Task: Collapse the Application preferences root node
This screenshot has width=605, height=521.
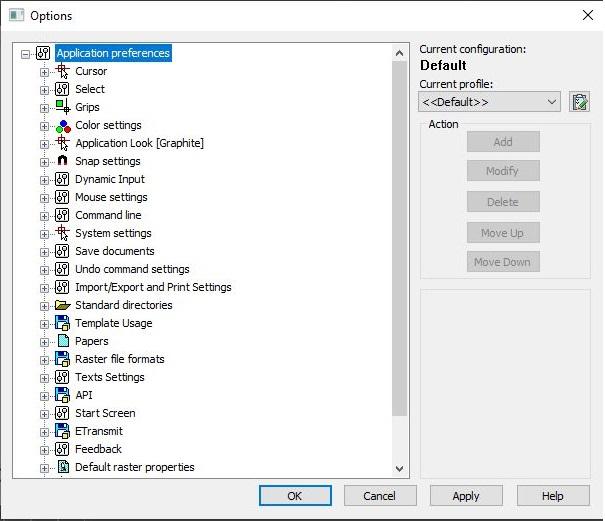Action: pyautogui.click(x=26, y=53)
